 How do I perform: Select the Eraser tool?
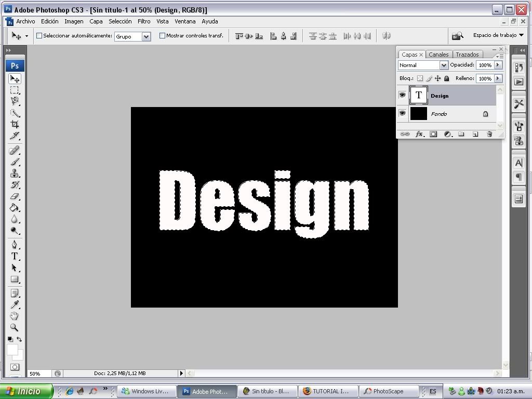point(14,196)
